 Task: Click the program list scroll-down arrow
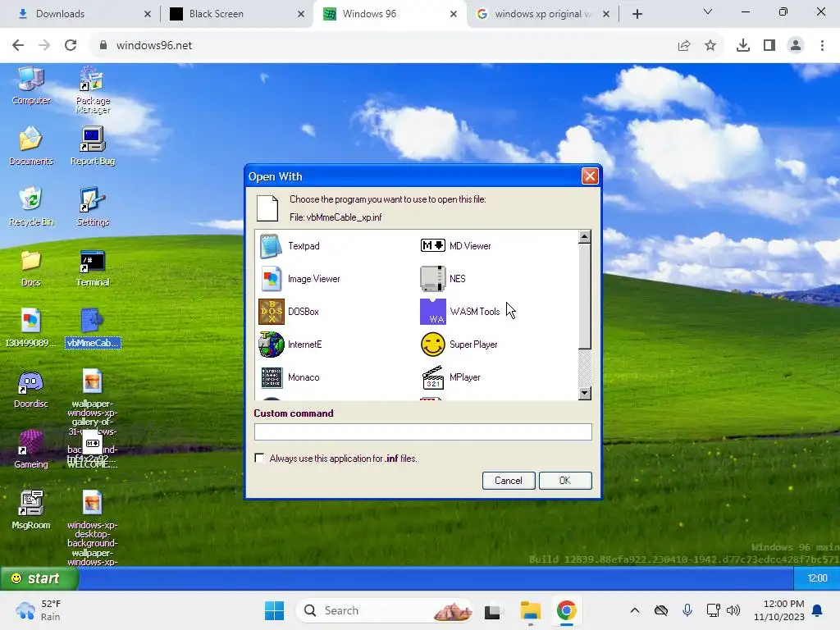coord(585,393)
